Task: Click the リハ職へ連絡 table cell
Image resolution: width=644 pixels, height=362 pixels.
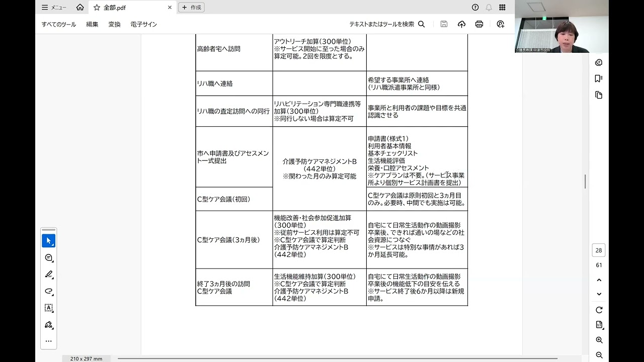Action: pos(234,83)
